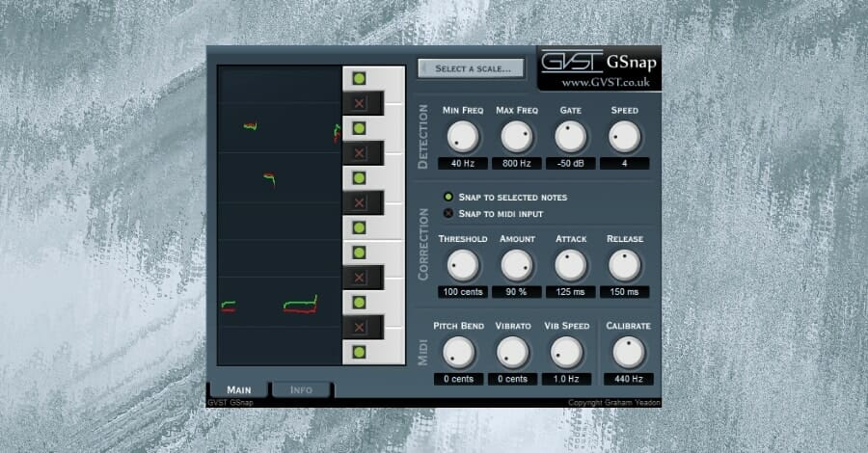This screenshot has height=453, width=868.
Task: Toggle the X on second black key from top (G#)
Action: pos(359,153)
